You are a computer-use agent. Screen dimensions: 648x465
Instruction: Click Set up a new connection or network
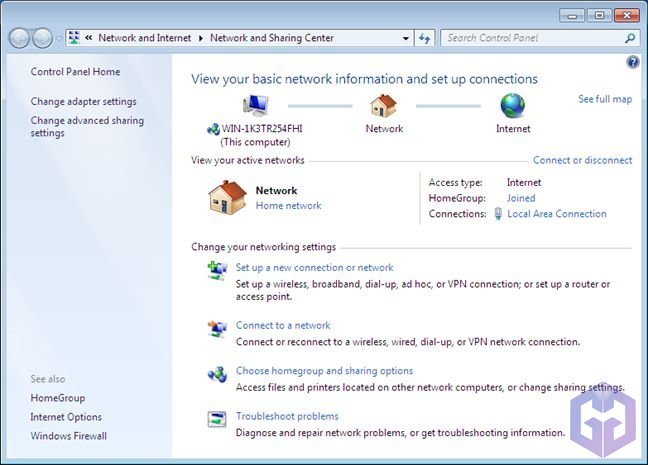(x=314, y=267)
